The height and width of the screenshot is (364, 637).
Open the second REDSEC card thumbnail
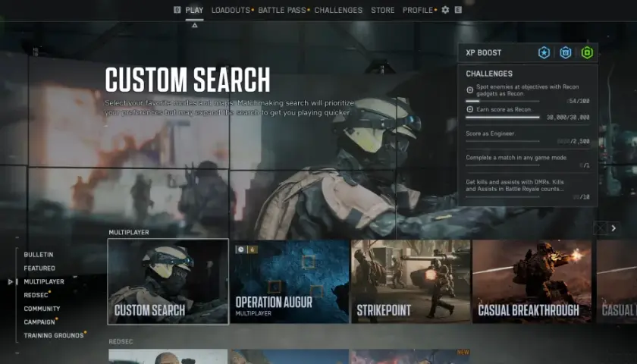tap(290, 356)
